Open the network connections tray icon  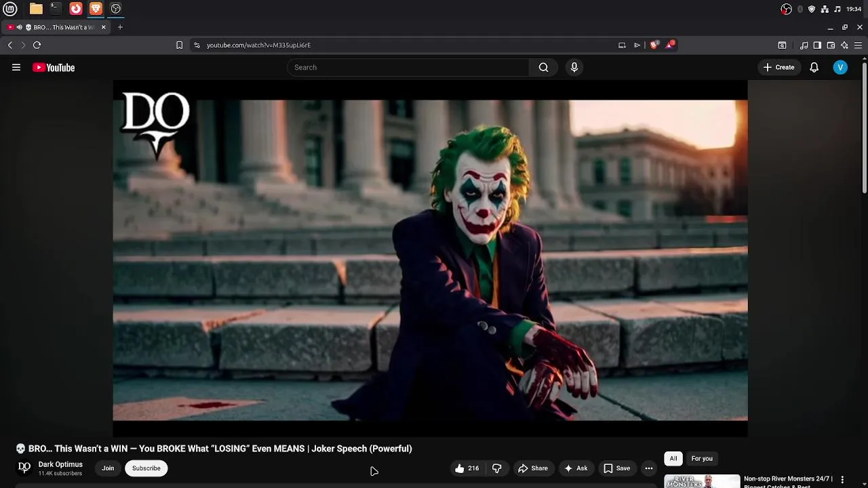coord(825,9)
